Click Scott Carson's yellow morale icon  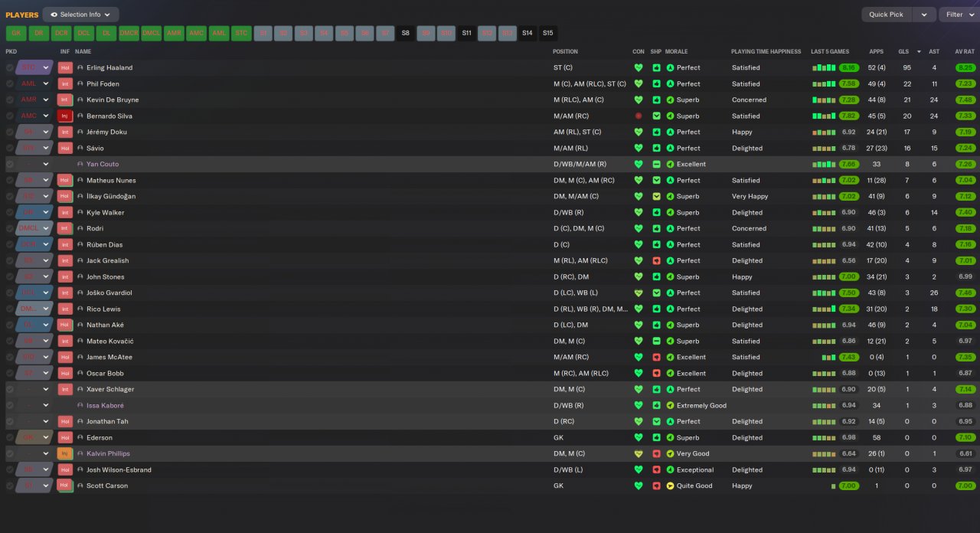tap(670, 486)
